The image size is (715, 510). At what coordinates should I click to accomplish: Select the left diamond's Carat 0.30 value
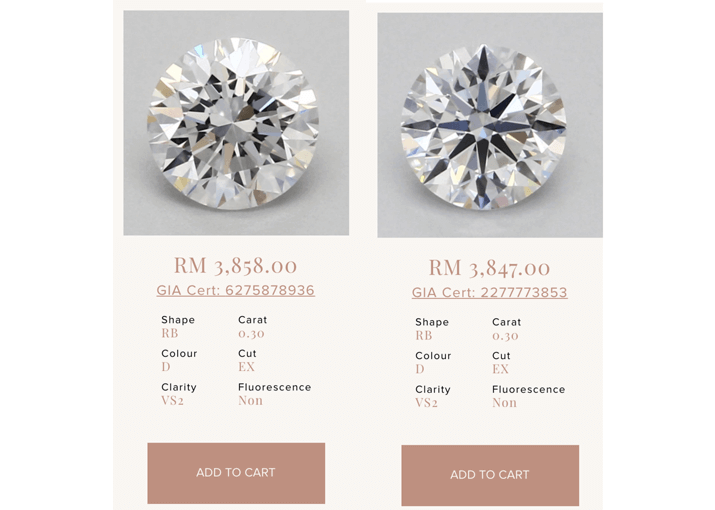click(x=251, y=333)
